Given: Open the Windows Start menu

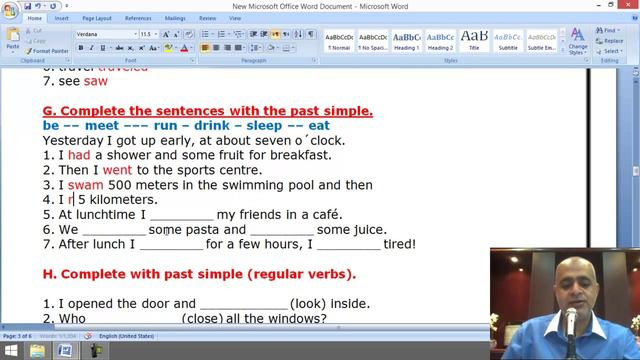Looking at the screenshot, I should point(11,351).
